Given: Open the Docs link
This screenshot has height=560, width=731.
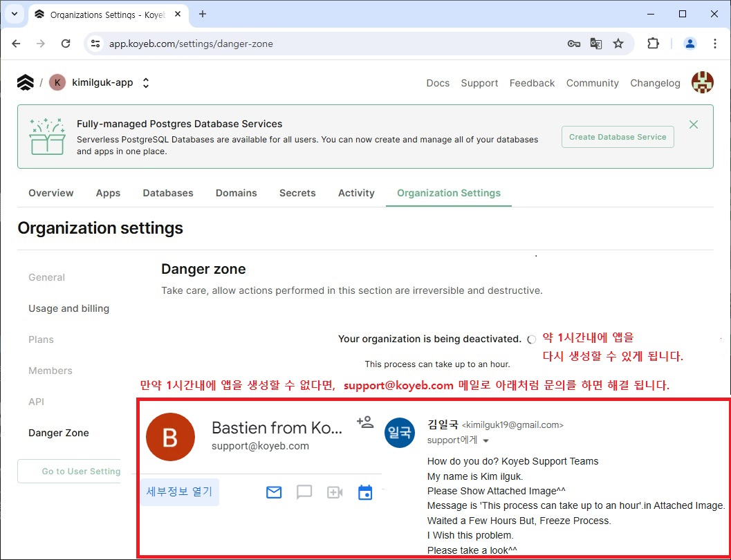Looking at the screenshot, I should coord(438,83).
